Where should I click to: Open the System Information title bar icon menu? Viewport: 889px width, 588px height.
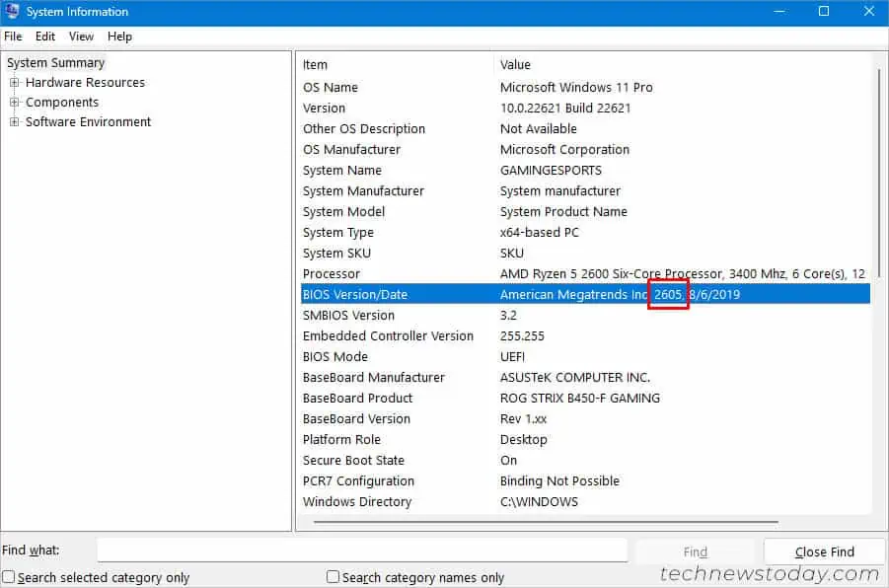click(13, 11)
